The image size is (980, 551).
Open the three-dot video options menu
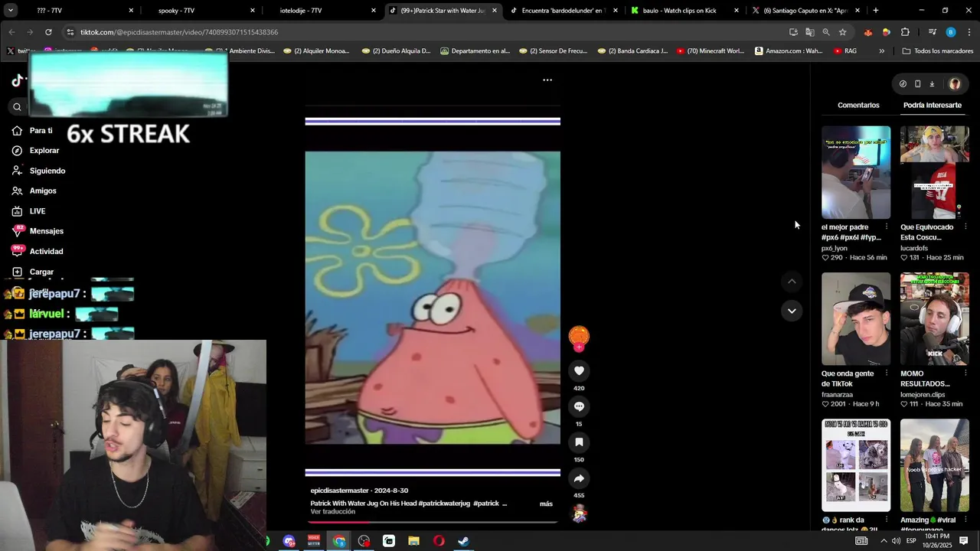click(x=547, y=80)
